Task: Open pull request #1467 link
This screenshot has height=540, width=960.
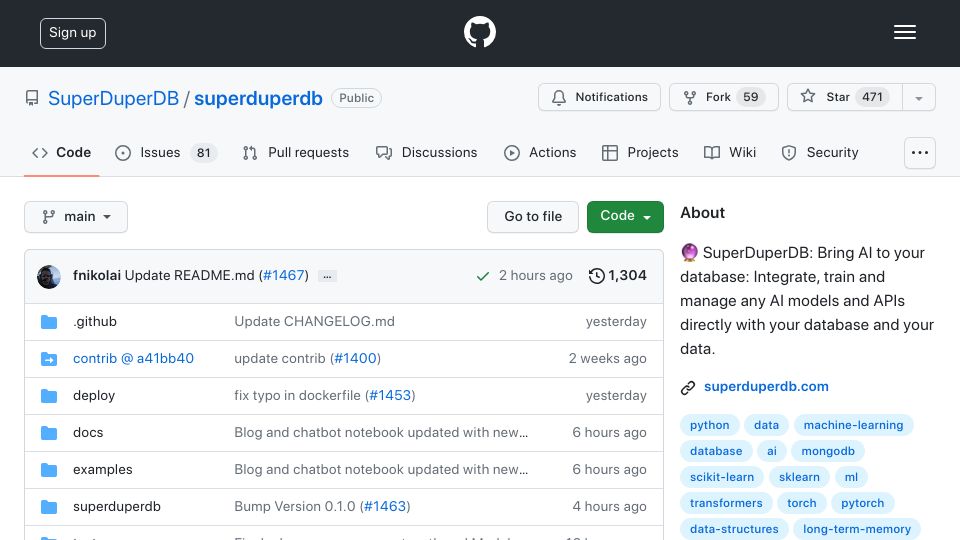Action: pos(283,276)
